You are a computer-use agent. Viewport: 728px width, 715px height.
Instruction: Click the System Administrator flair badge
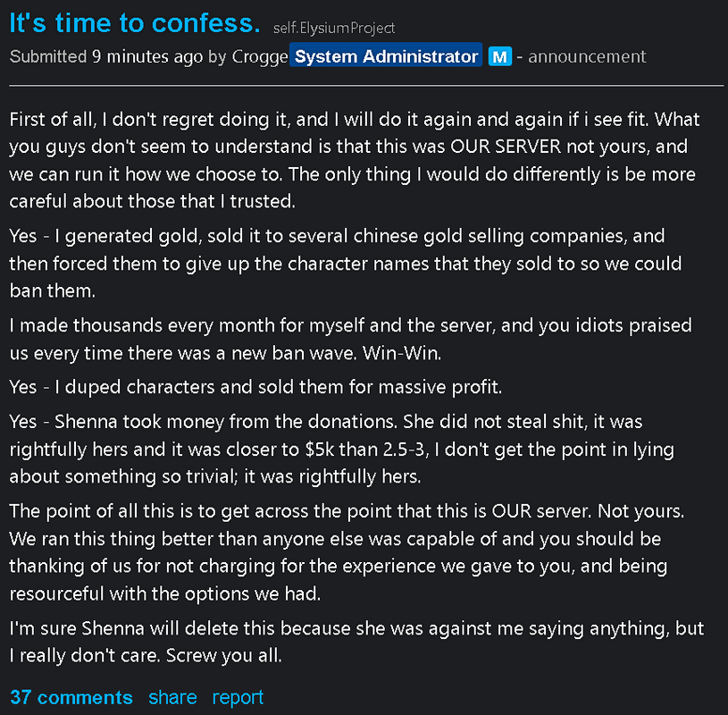386,55
